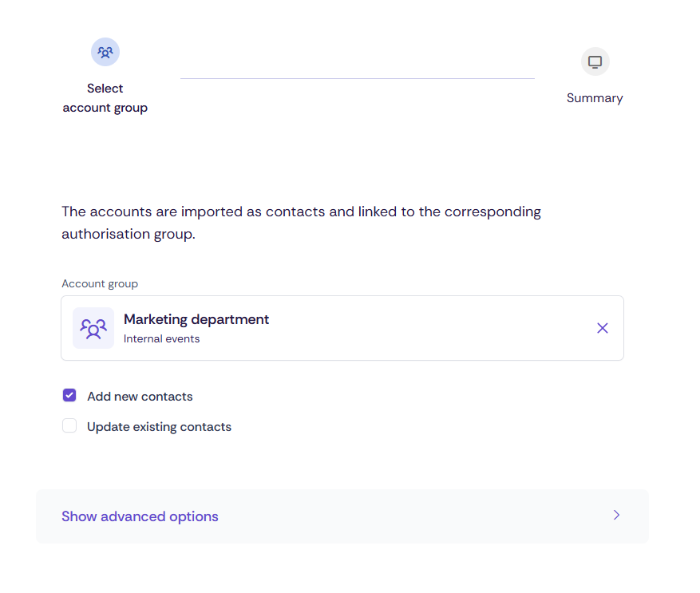
Task: Click the Summary step monitor icon
Action: pyautogui.click(x=595, y=61)
